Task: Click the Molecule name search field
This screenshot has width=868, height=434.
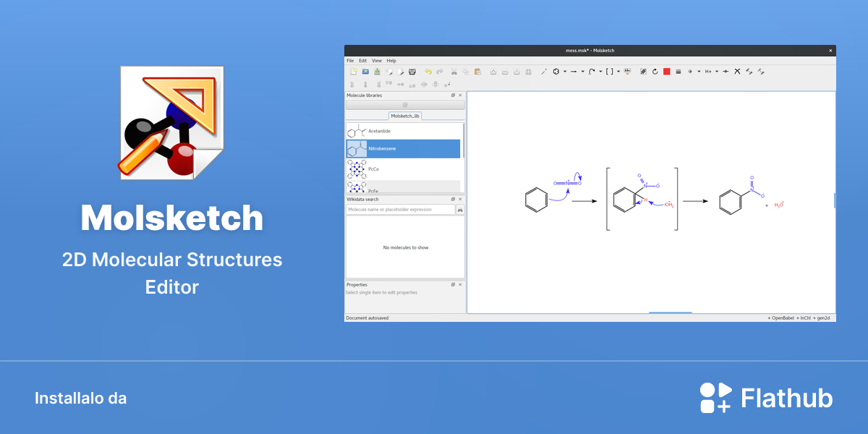Action: click(401, 210)
